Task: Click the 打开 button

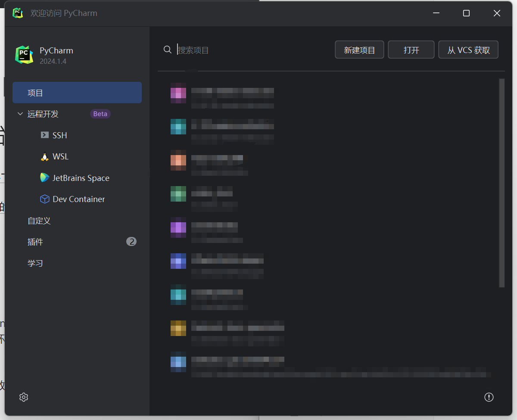Action: pyautogui.click(x=411, y=50)
